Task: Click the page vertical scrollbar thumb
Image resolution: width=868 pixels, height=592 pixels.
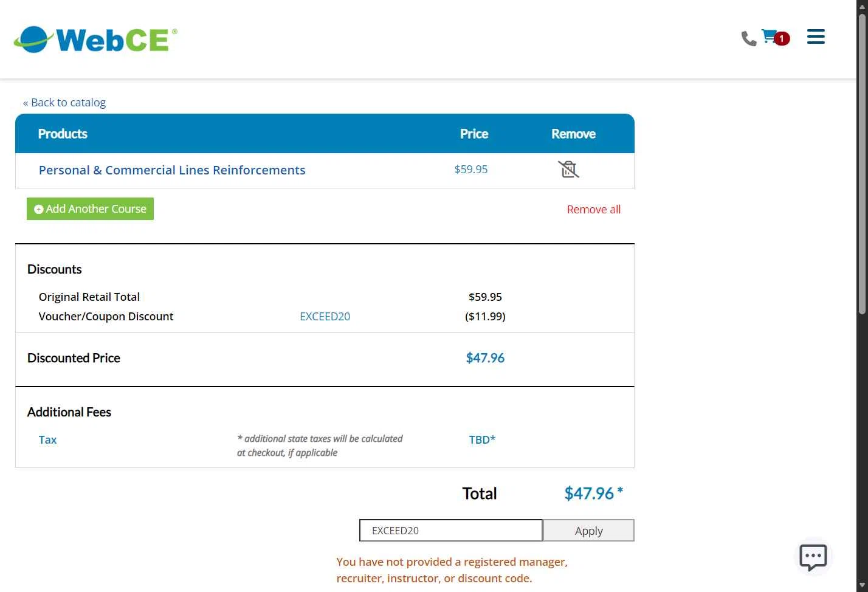Action: [x=861, y=164]
